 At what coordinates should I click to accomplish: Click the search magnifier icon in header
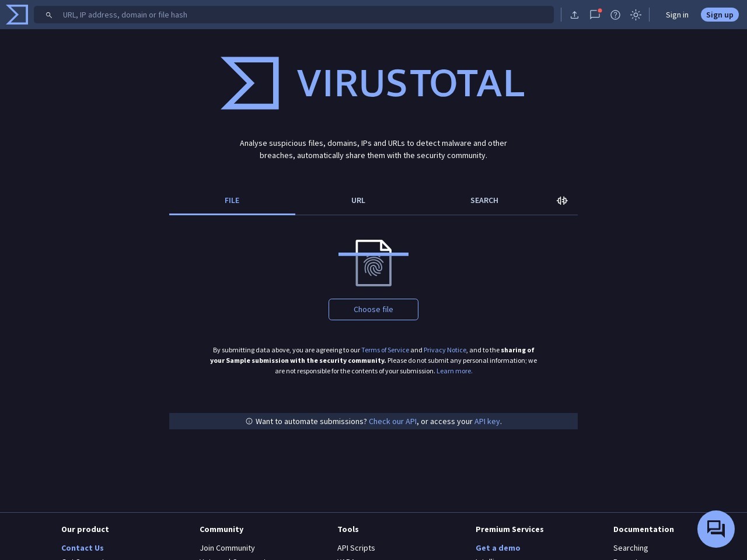pyautogui.click(x=49, y=15)
